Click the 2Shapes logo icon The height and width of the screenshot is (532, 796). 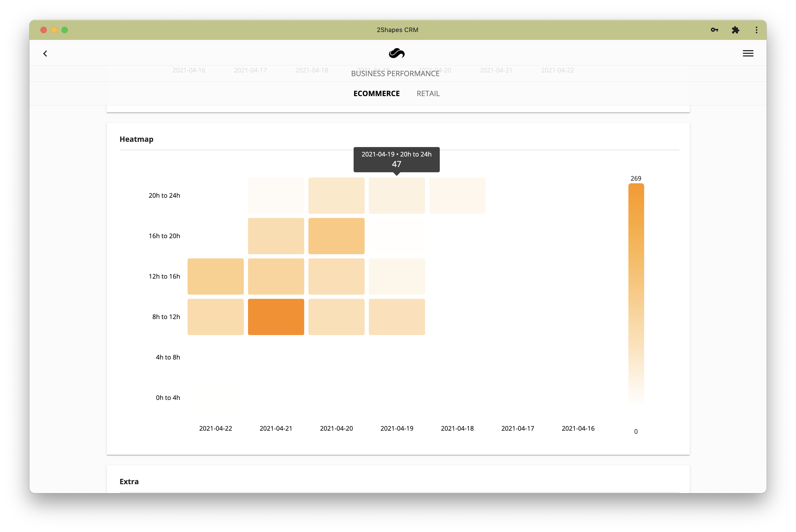(x=396, y=53)
